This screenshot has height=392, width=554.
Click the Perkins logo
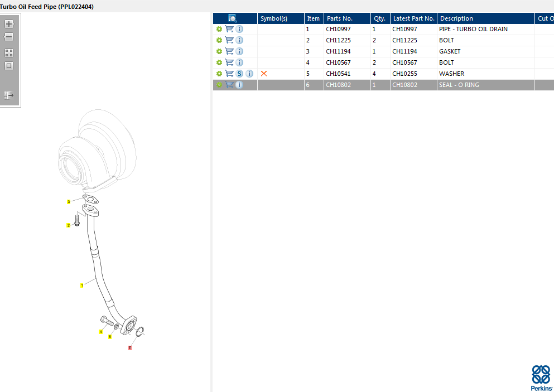541,378
